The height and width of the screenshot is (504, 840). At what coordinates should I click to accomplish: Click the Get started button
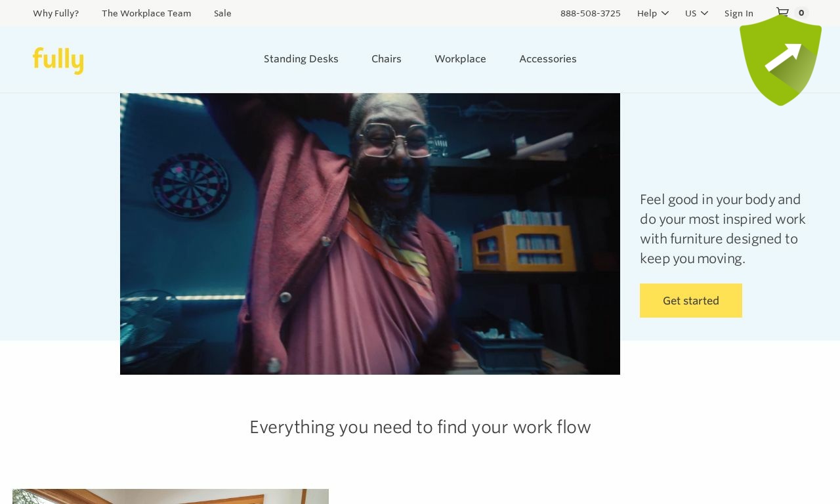pos(691,301)
